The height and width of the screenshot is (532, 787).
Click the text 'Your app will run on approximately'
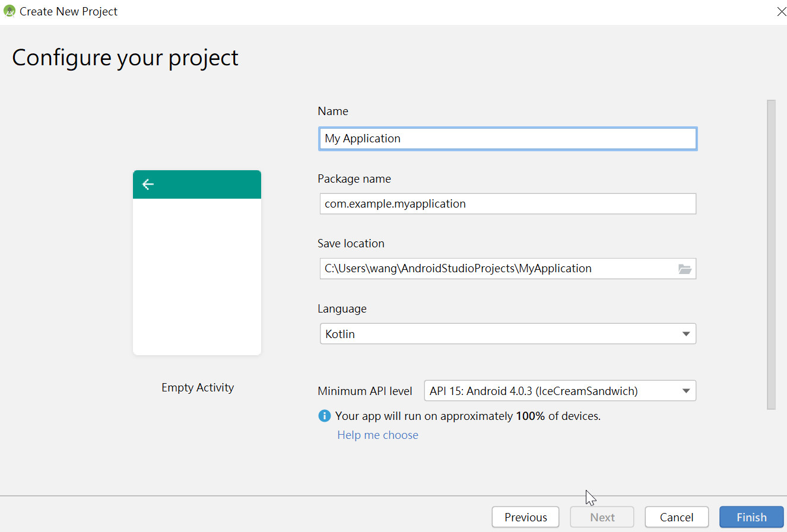click(424, 416)
